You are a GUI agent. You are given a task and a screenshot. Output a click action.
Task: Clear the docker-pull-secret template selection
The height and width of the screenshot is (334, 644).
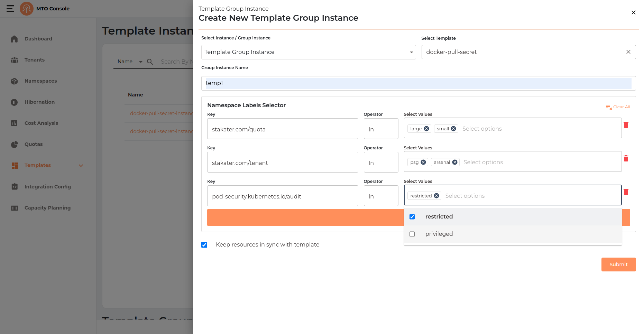pos(628,52)
